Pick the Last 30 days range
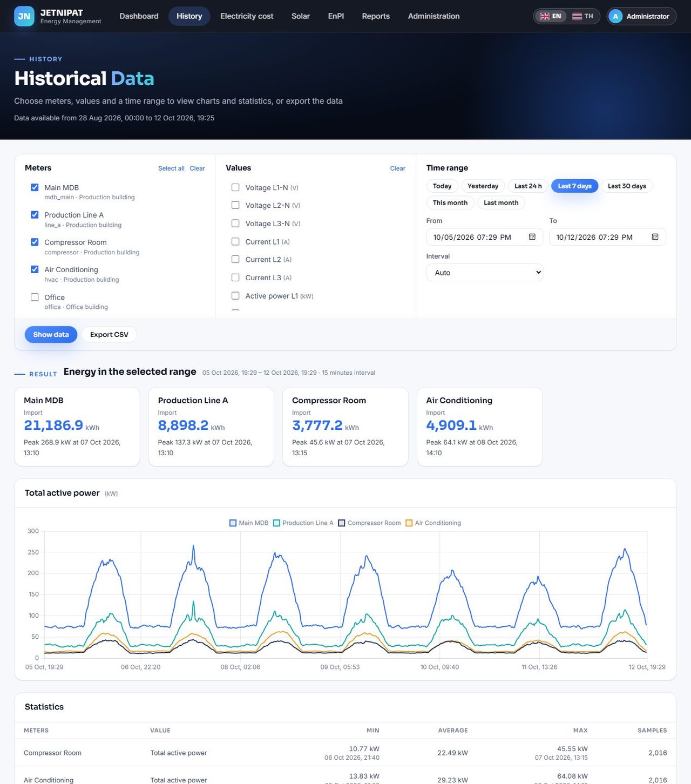 point(627,186)
